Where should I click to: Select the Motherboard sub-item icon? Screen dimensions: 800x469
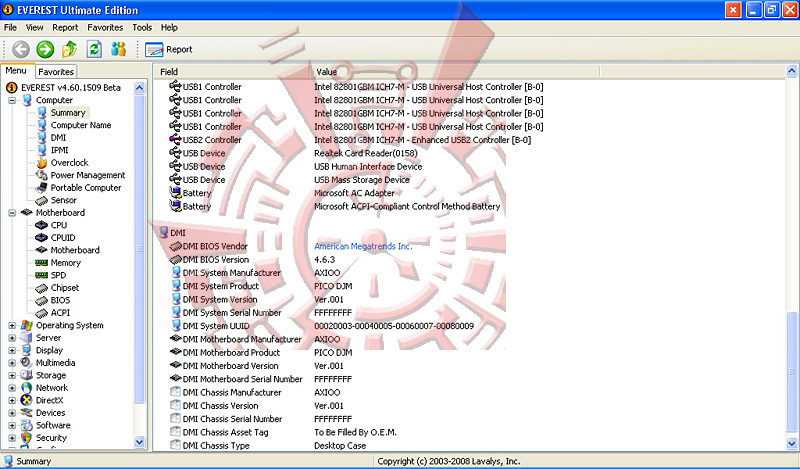[x=42, y=250]
